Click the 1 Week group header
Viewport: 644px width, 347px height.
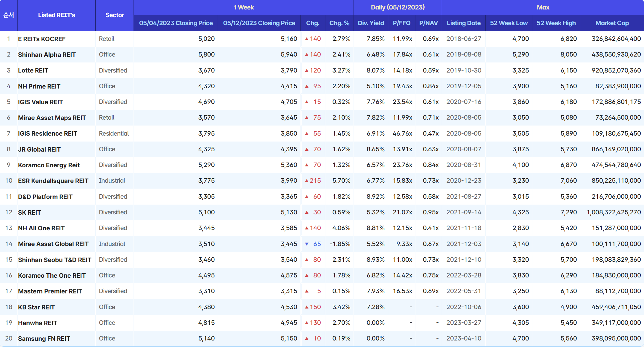(x=244, y=7)
